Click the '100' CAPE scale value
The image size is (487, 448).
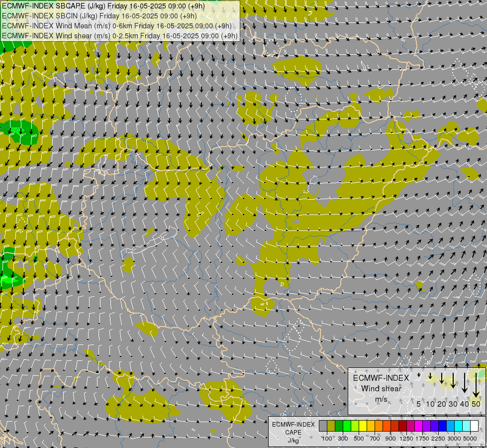coord(327,439)
